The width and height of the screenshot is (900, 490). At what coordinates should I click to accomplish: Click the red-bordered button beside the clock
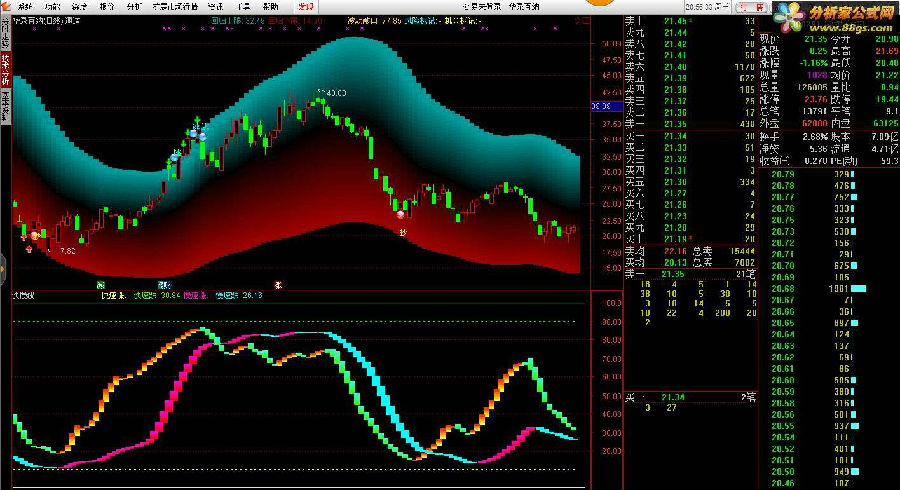(x=752, y=7)
